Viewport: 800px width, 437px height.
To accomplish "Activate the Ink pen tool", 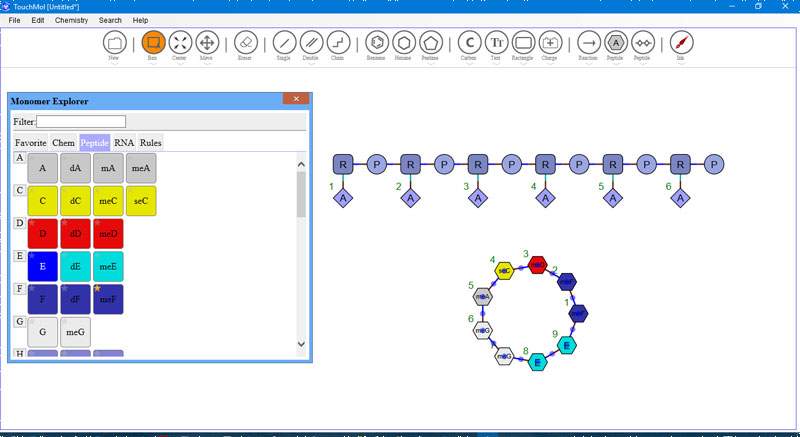I will pos(681,43).
